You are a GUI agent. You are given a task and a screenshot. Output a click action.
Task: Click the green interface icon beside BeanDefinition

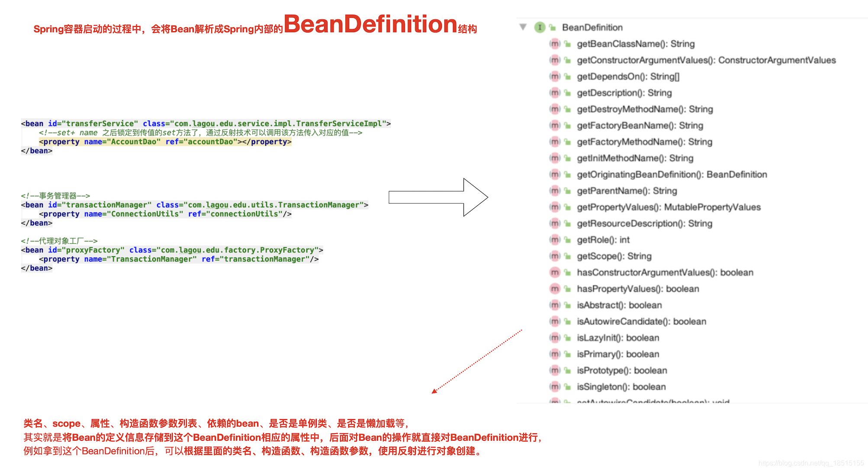tap(540, 27)
